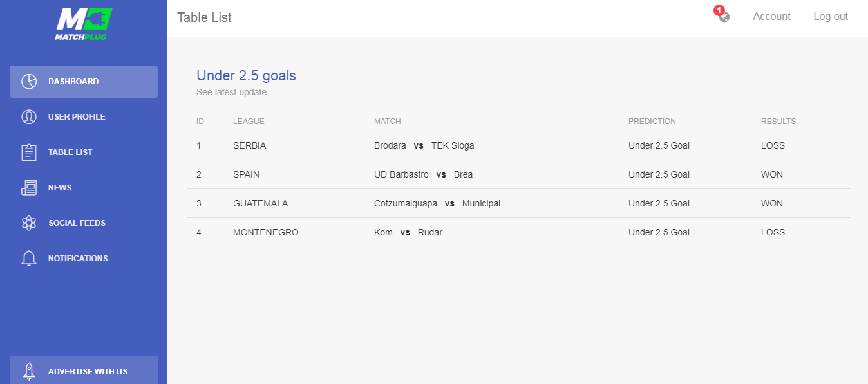Click the Table List clipboard icon
The height and width of the screenshot is (384, 868).
(29, 152)
